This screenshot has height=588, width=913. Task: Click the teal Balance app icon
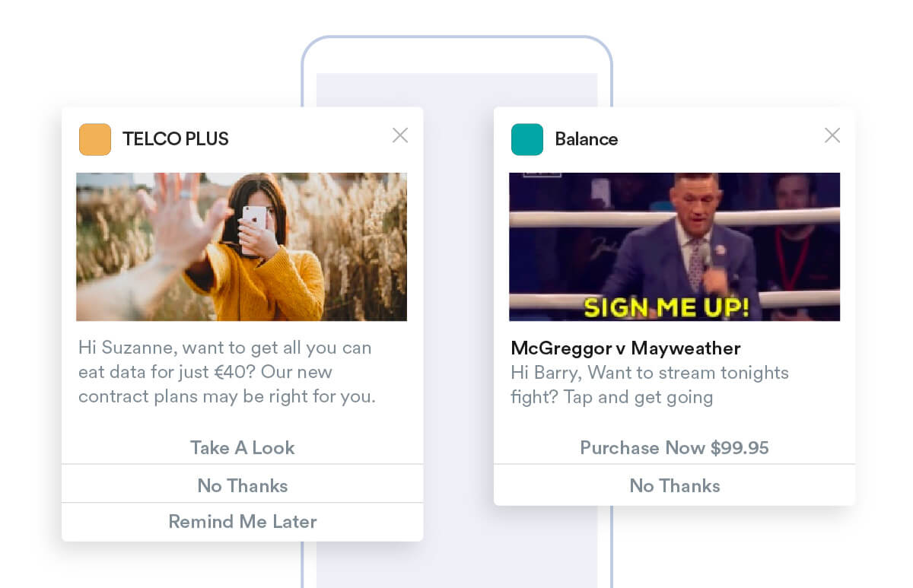pyautogui.click(x=527, y=139)
